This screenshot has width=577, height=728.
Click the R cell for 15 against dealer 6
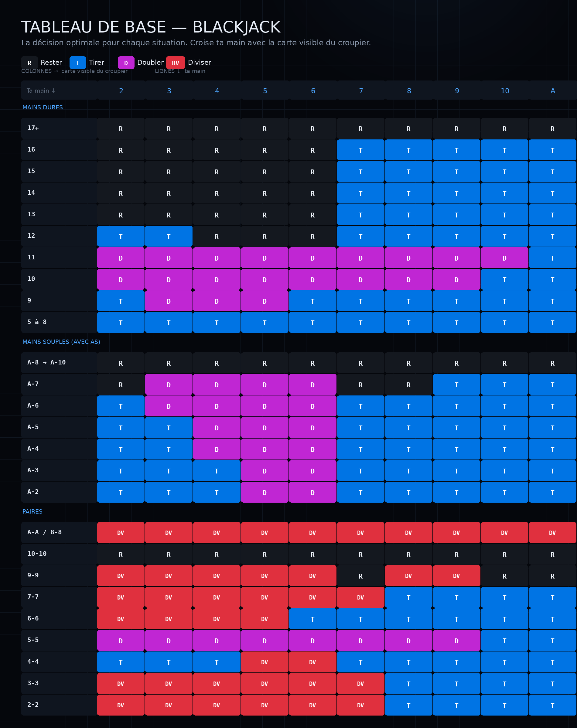point(312,172)
